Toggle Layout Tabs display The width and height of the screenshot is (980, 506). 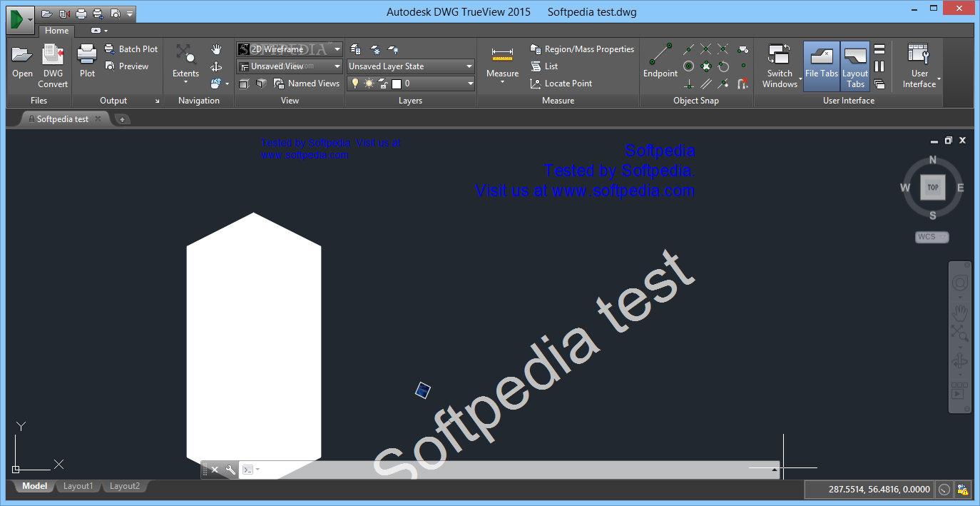855,66
